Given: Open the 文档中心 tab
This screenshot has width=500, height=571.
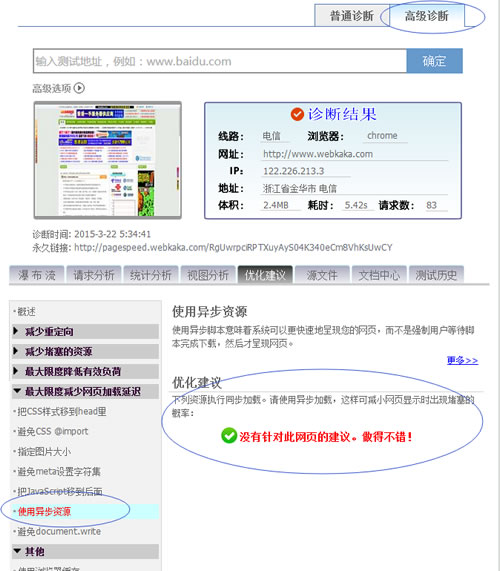Looking at the screenshot, I should 379,275.
